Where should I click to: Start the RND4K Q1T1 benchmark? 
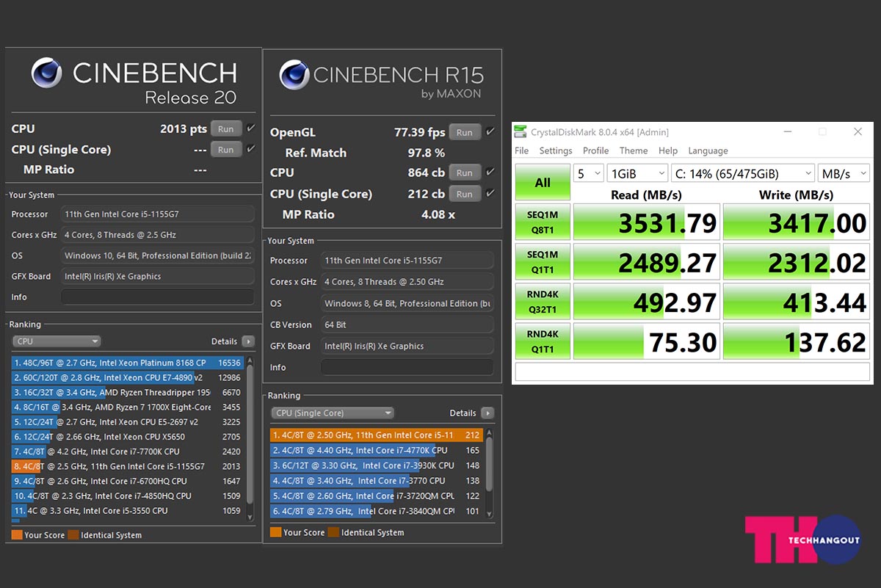543,340
